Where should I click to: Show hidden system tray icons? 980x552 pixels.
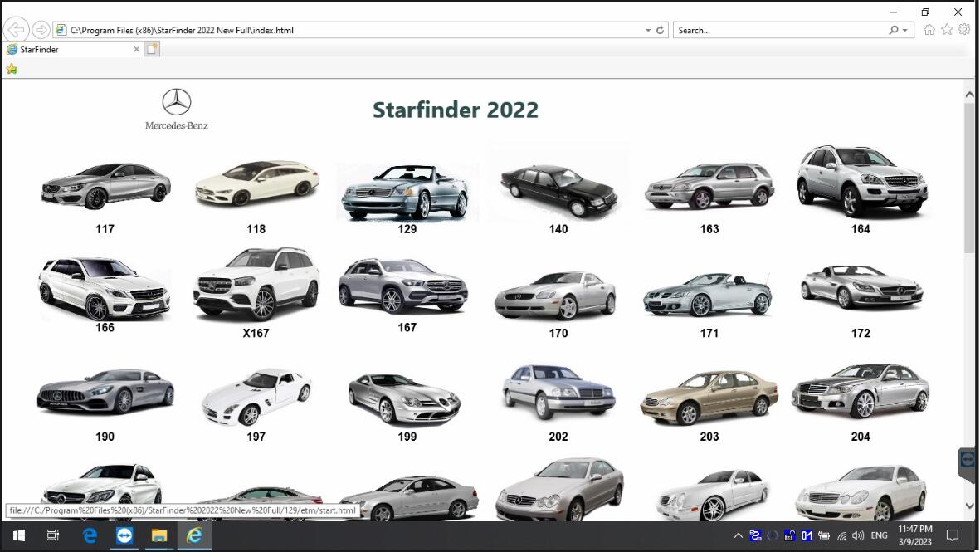coord(739,535)
